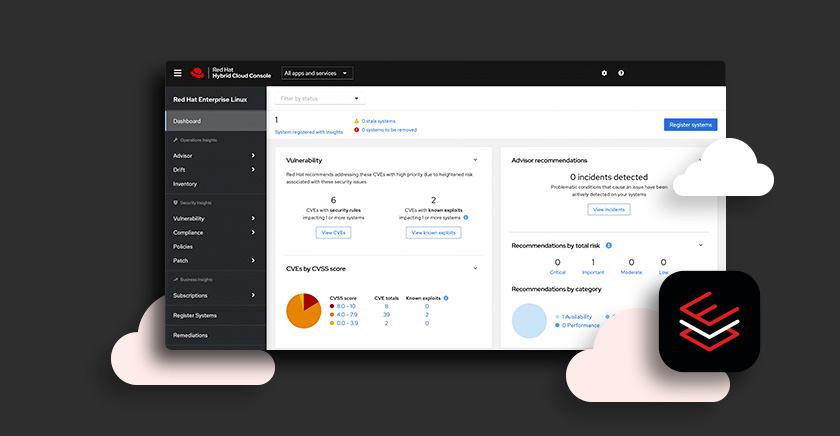Open the Moderate risk link
This screenshot has width=840, height=436.
point(631,272)
